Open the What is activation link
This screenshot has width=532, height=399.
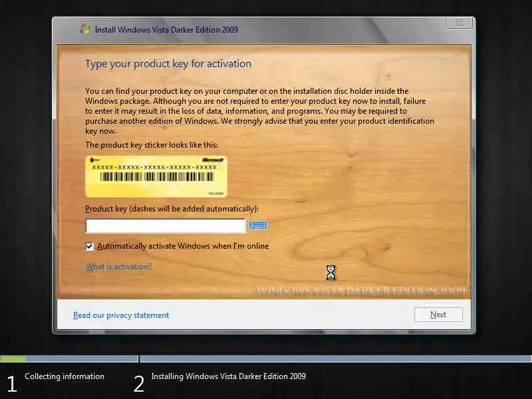[118, 267]
